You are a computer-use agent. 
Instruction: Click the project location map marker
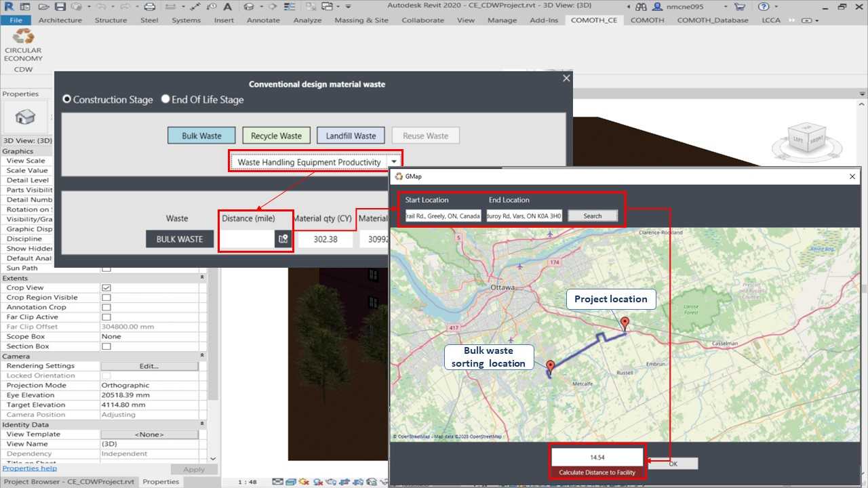(625, 324)
